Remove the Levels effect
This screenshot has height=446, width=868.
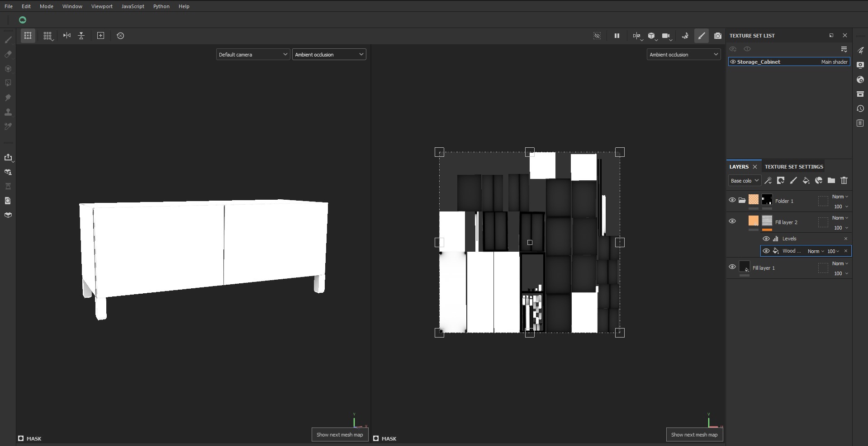[845, 239]
